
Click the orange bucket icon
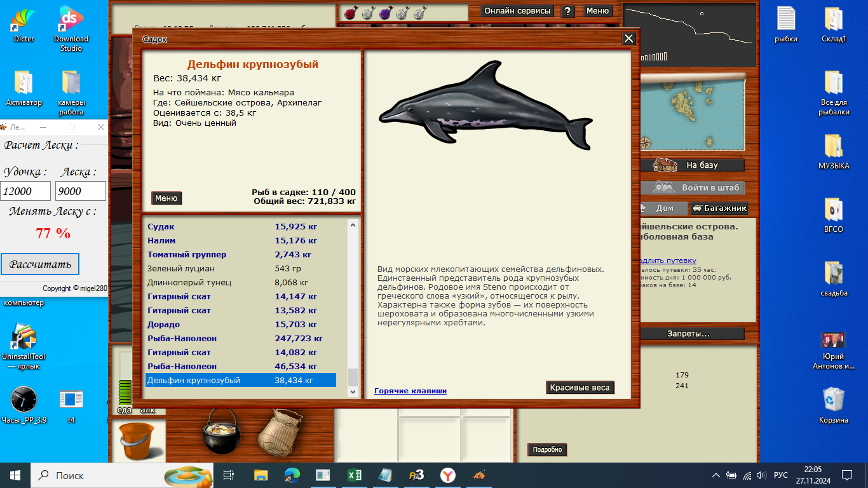pos(137,440)
